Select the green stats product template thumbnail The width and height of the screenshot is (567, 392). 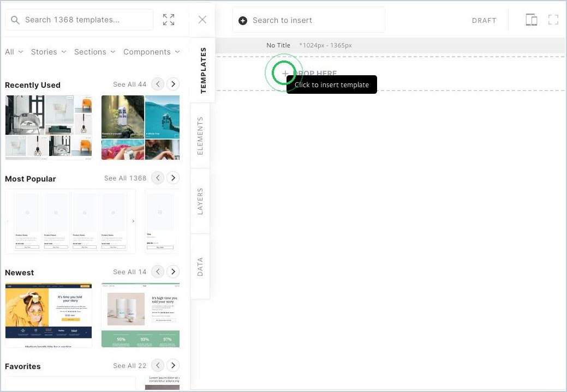(141, 315)
